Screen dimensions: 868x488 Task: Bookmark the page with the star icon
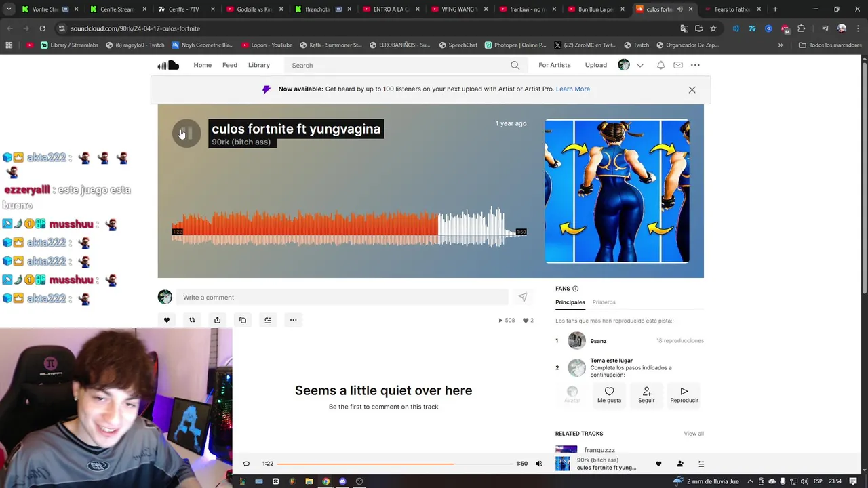[x=713, y=28]
